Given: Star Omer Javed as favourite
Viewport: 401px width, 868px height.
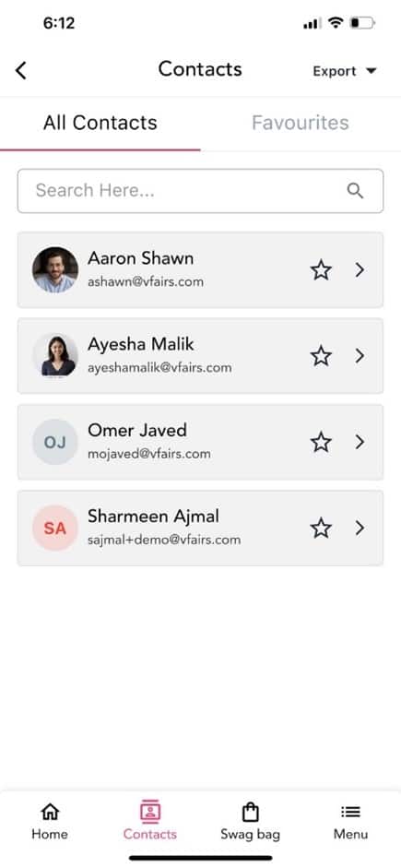Looking at the screenshot, I should pyautogui.click(x=321, y=442).
